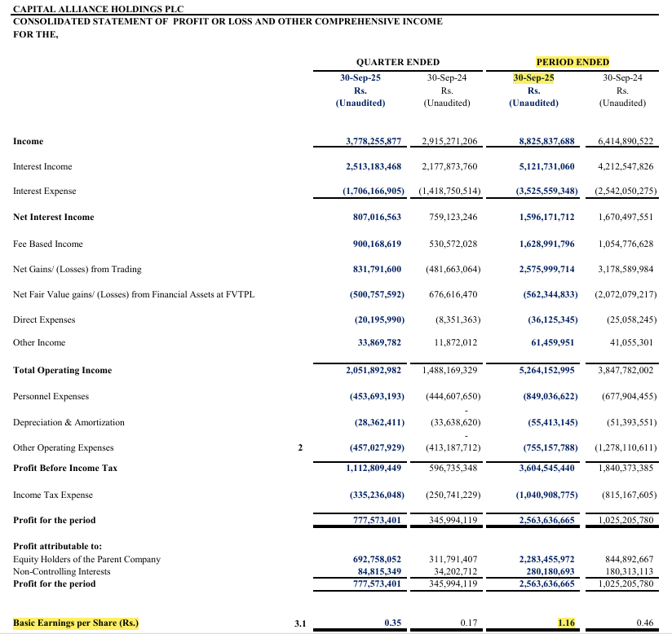Image resolution: width=672 pixels, height=634 pixels.
Task: Click the 'Fee Based Income' label
Action: pyautogui.click(x=48, y=244)
